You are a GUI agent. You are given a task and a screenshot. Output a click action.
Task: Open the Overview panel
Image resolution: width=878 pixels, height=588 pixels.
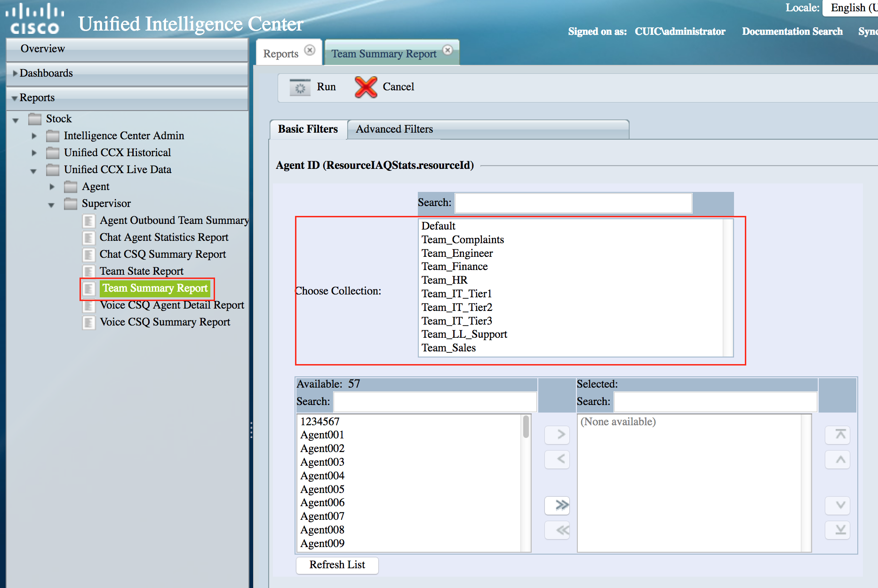[x=127, y=49]
